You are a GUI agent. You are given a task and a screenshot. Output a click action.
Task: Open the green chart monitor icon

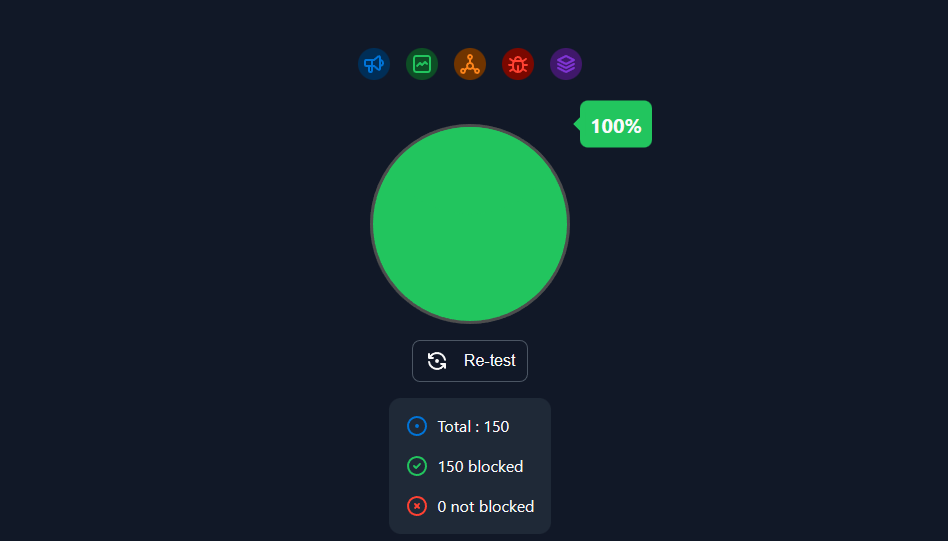pos(422,64)
